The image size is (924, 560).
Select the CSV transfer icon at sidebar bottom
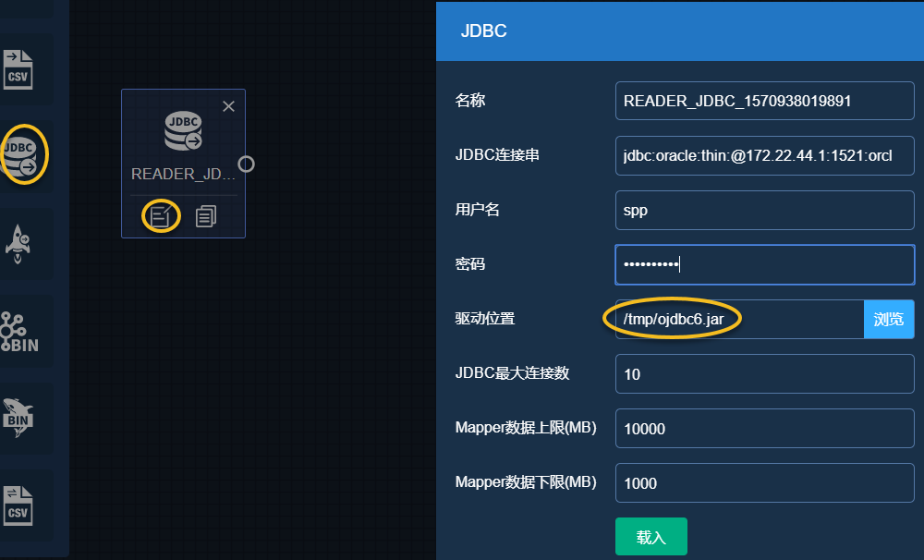(x=18, y=504)
